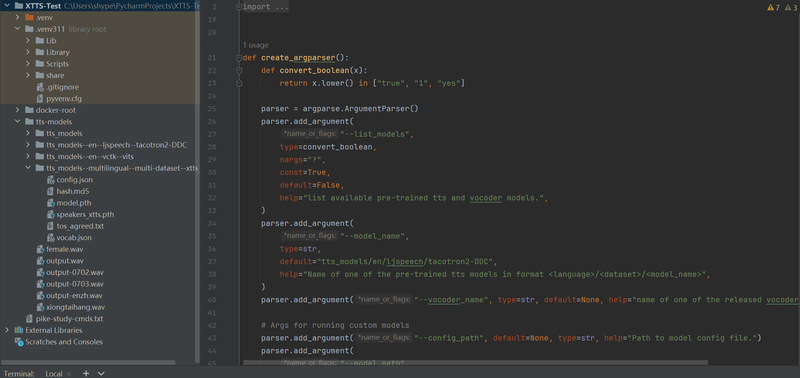Click the speakers_xtts.pth file icon
Viewport: 800px width, 378px height.
[51, 214]
